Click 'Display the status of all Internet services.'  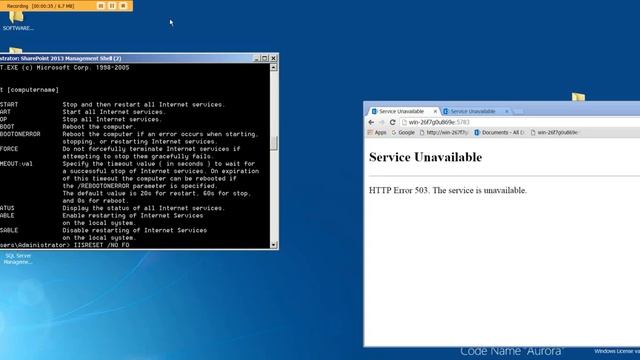click(144, 208)
